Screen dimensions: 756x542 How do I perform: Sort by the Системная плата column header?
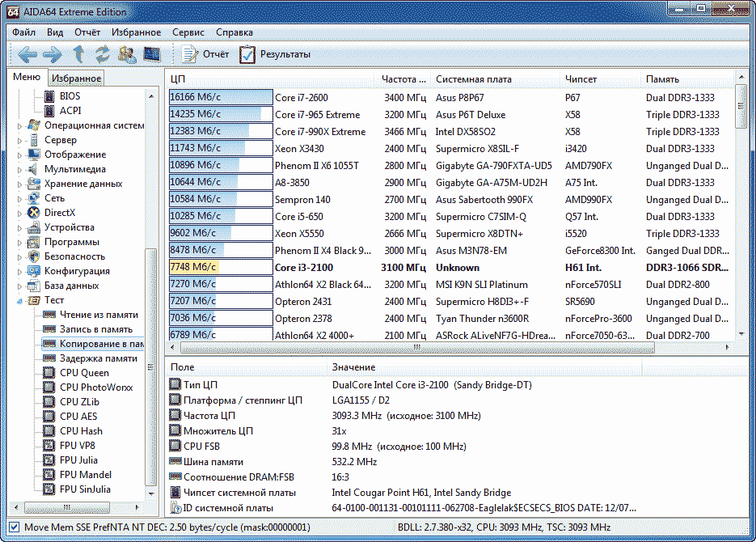pyautogui.click(x=495, y=79)
